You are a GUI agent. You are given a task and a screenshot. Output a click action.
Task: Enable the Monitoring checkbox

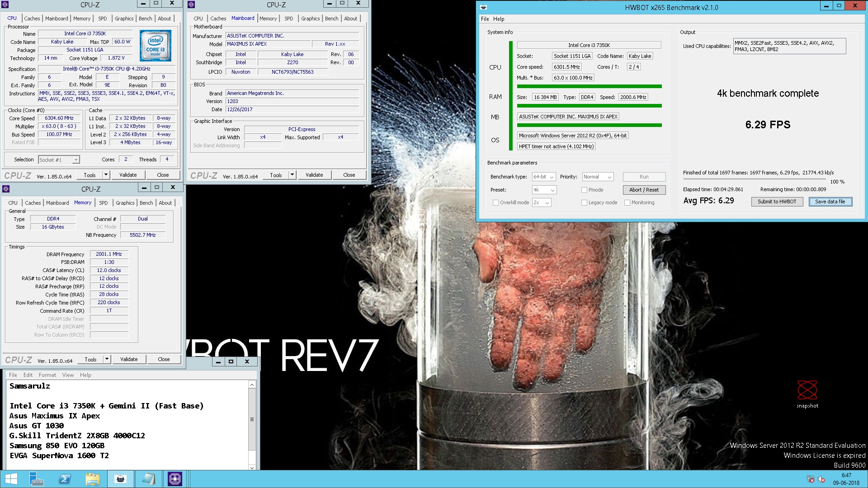627,203
